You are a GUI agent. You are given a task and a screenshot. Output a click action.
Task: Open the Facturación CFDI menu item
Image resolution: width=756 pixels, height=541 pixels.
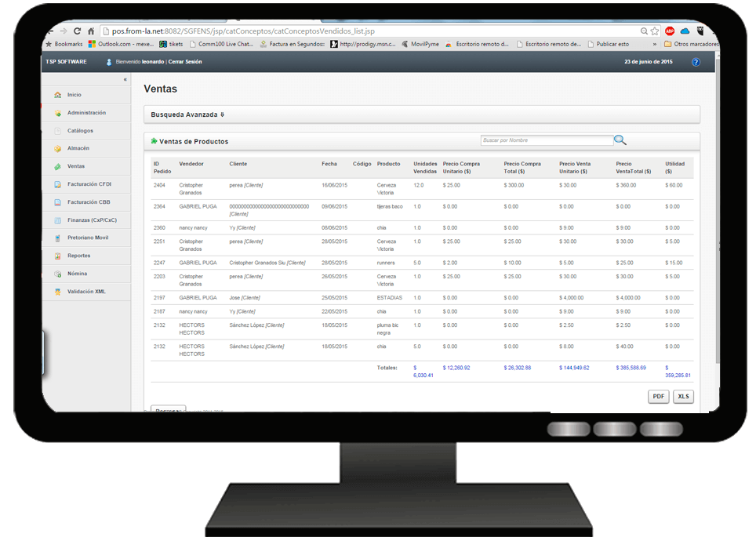point(89,184)
